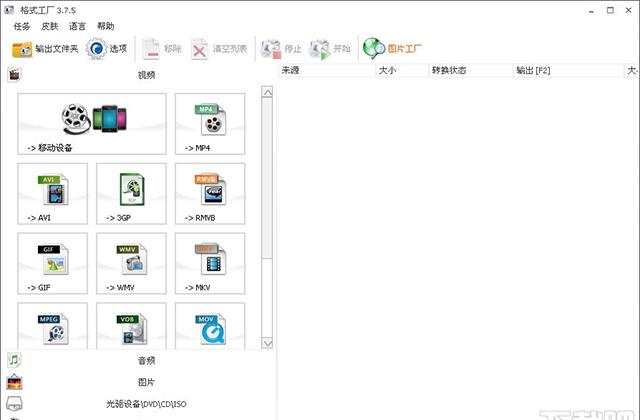
Task: Choose the 3GP conversion icon
Action: [x=132, y=194]
